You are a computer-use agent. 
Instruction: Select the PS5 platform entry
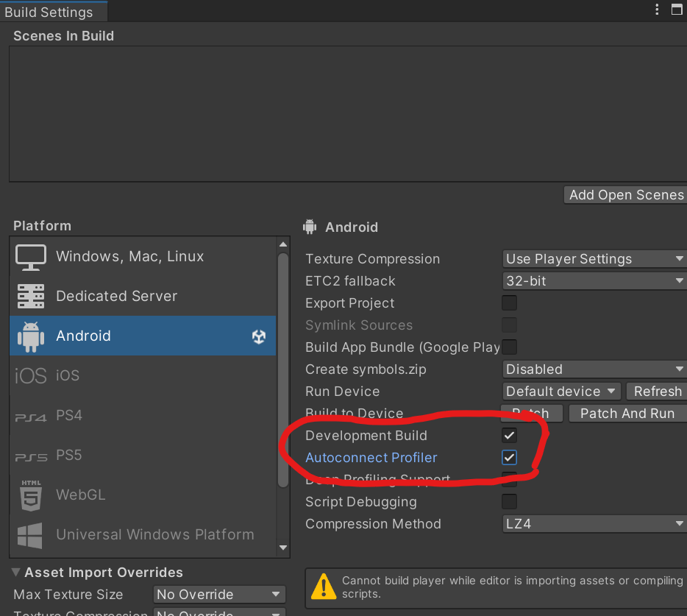143,455
